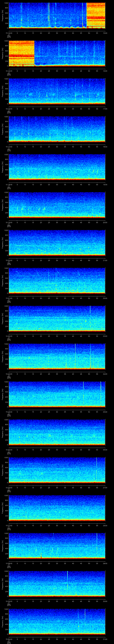The height and width of the screenshot is (644, 114).
Task: Click the 15:15:00 start time label
Action: [x=9, y=71]
